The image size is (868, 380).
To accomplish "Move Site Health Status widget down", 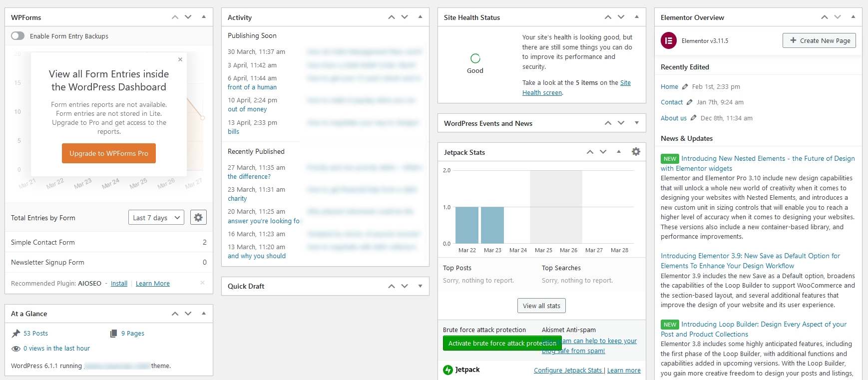I will pos(621,17).
